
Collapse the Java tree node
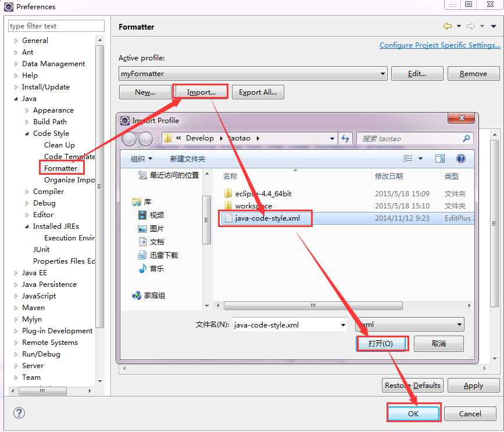tap(16, 99)
